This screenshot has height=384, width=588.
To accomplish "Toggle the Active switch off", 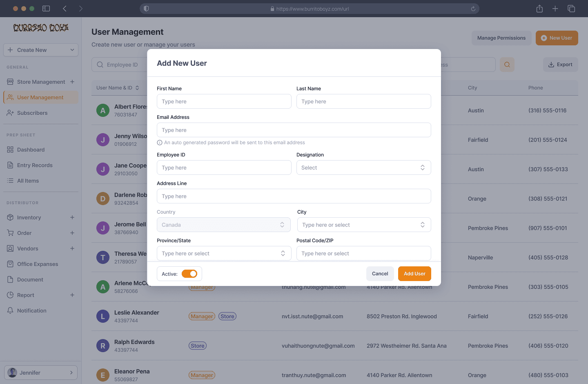I will tap(189, 274).
